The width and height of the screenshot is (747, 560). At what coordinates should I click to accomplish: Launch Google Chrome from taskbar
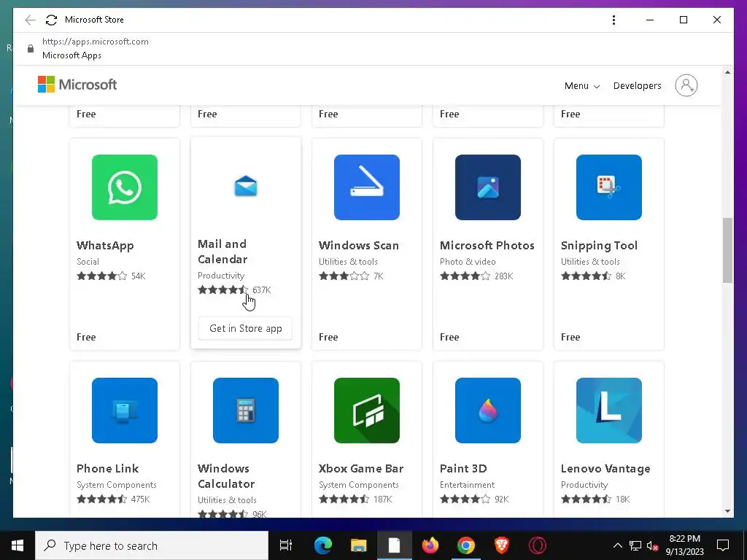466,545
